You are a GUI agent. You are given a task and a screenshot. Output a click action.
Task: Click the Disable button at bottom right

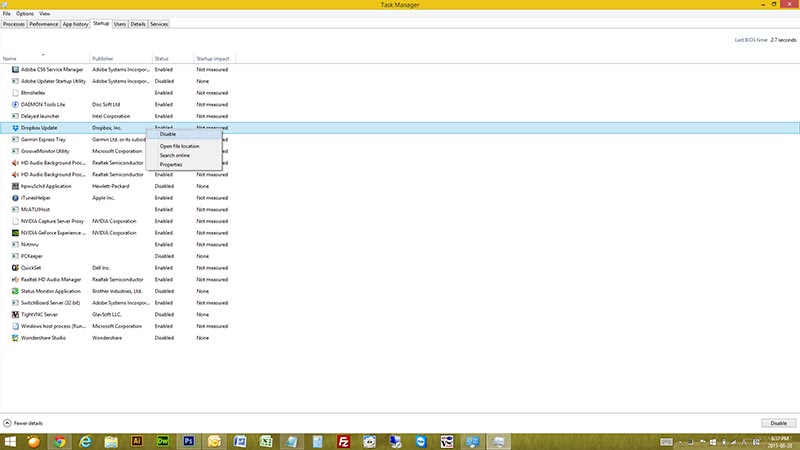point(778,423)
